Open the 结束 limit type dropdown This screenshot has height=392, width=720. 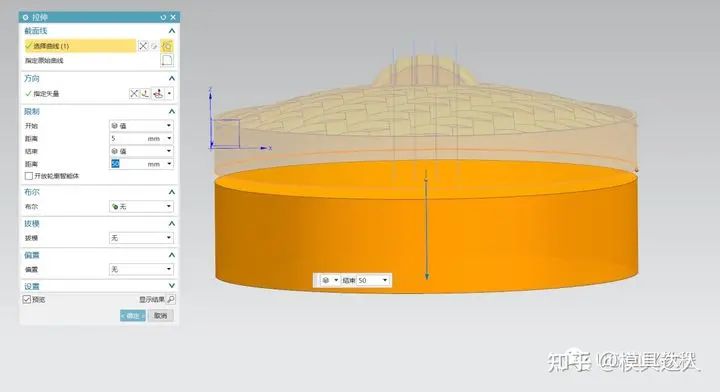click(x=141, y=151)
